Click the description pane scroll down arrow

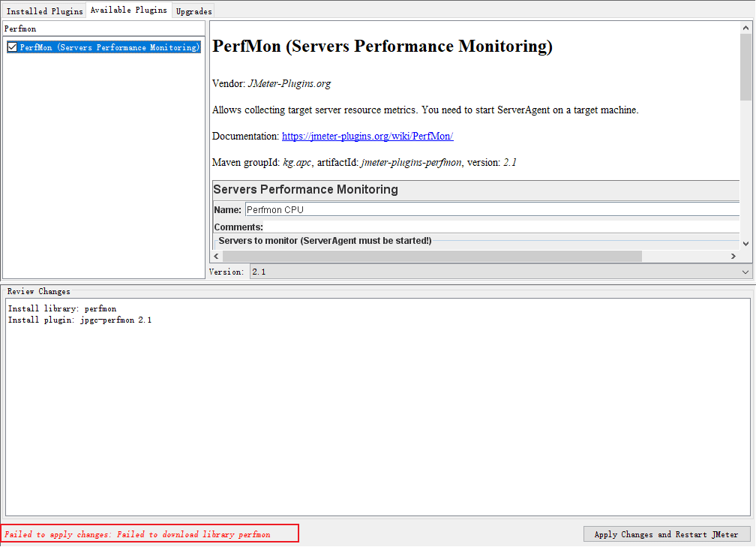coord(745,244)
